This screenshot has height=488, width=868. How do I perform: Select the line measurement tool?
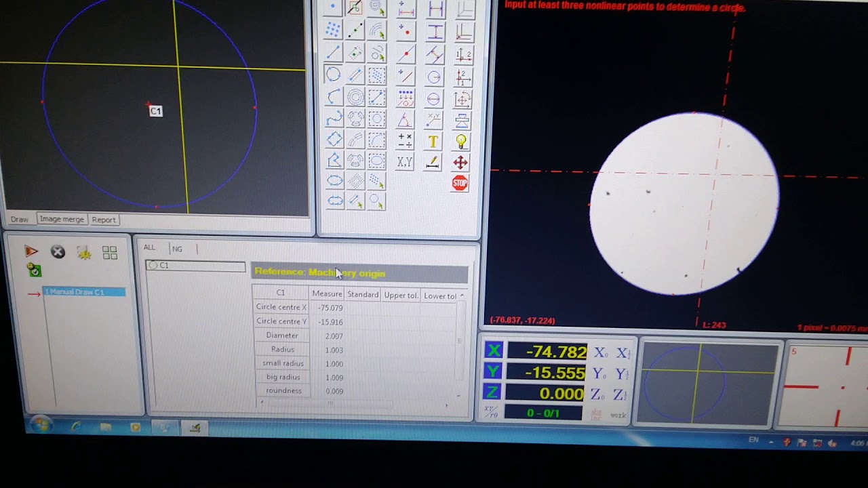click(333, 52)
